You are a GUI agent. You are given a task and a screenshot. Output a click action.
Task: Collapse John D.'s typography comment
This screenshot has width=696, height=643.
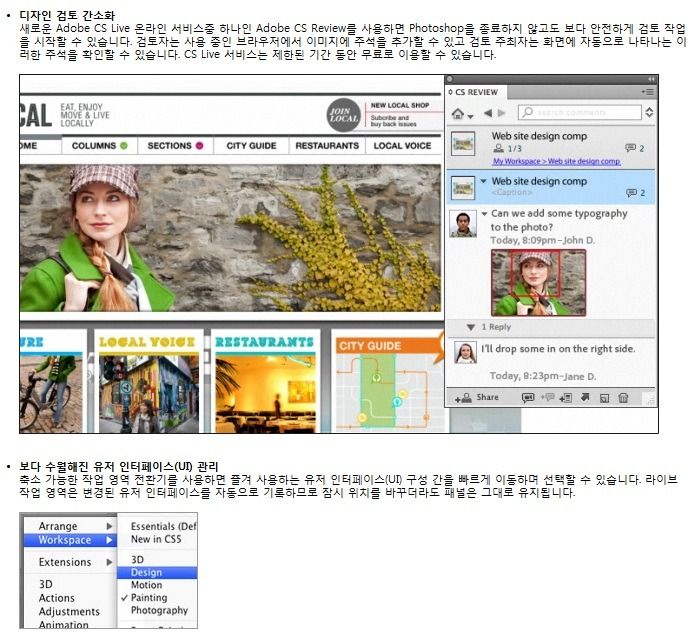pos(484,213)
